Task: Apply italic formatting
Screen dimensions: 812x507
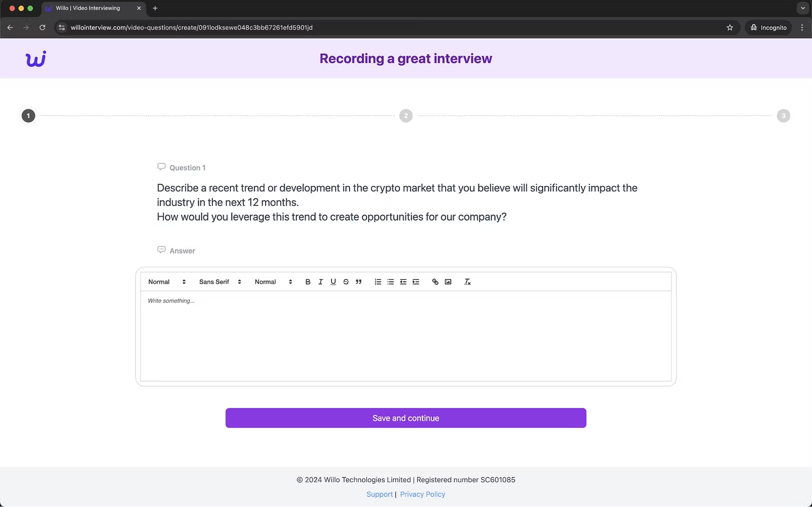Action: pos(320,281)
